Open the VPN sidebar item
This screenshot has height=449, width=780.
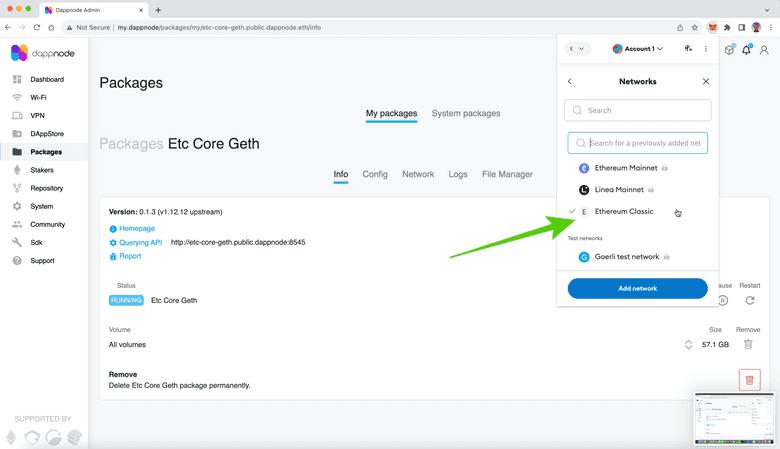[x=37, y=116]
